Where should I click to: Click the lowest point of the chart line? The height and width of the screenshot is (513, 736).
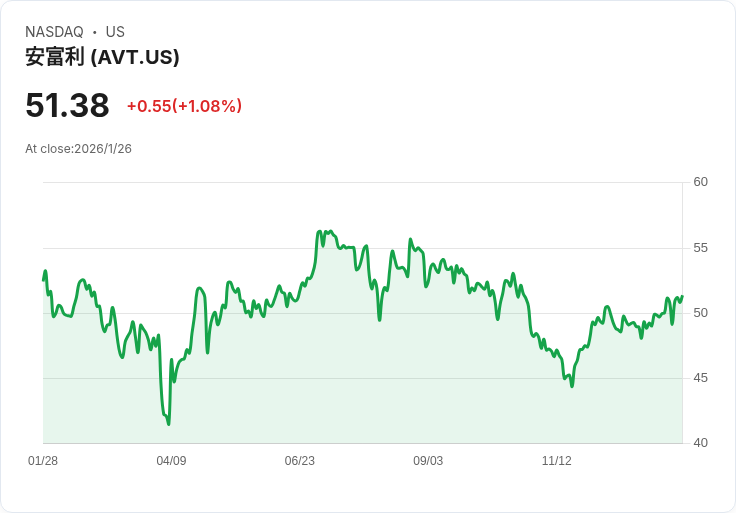pos(169,424)
